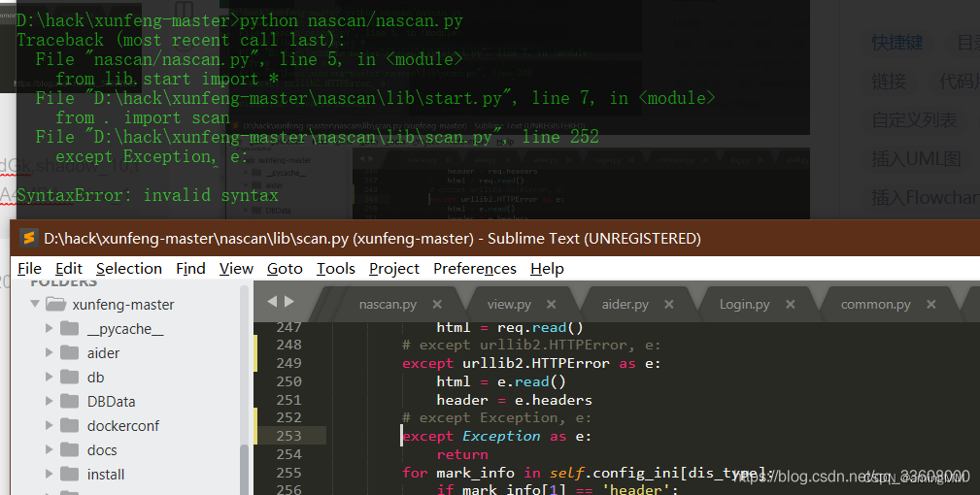
Task: Click the db folder icon
Action: tap(69, 377)
